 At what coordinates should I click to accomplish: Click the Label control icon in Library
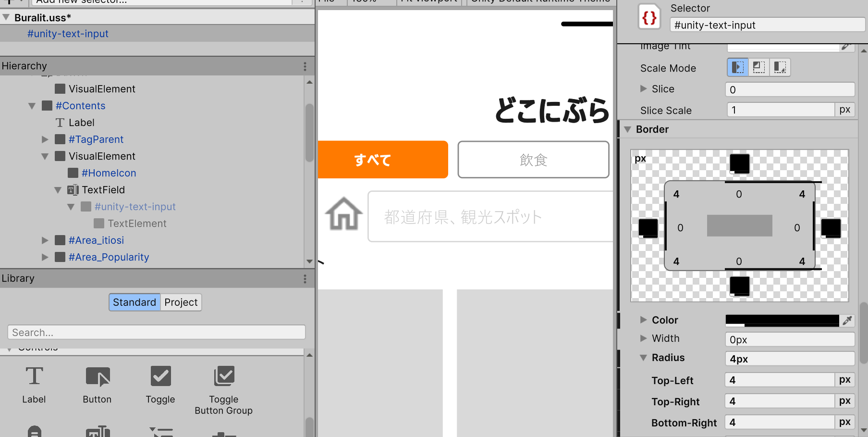(x=34, y=376)
